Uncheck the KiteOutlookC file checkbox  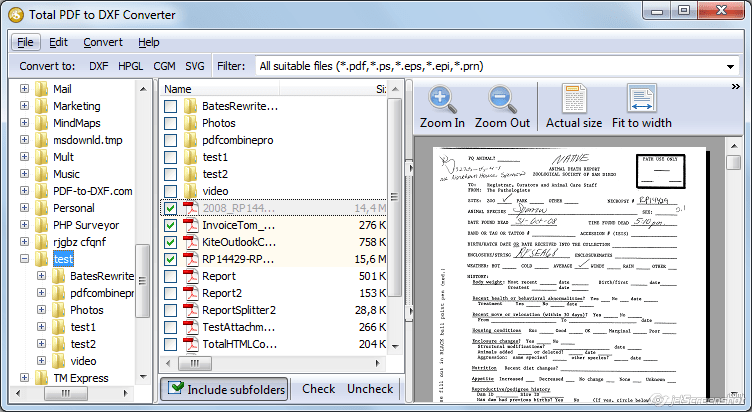[170, 242]
